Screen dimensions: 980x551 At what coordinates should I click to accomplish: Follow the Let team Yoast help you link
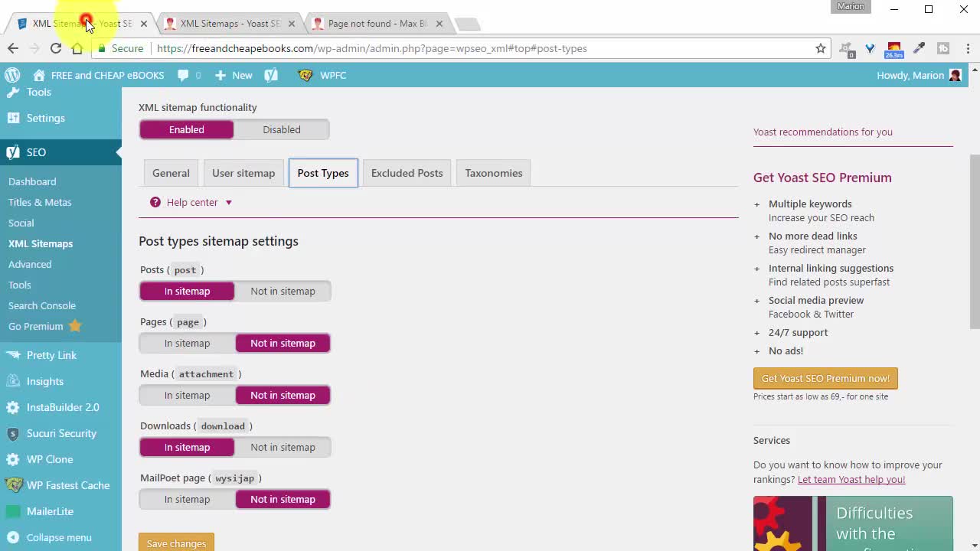click(x=851, y=479)
